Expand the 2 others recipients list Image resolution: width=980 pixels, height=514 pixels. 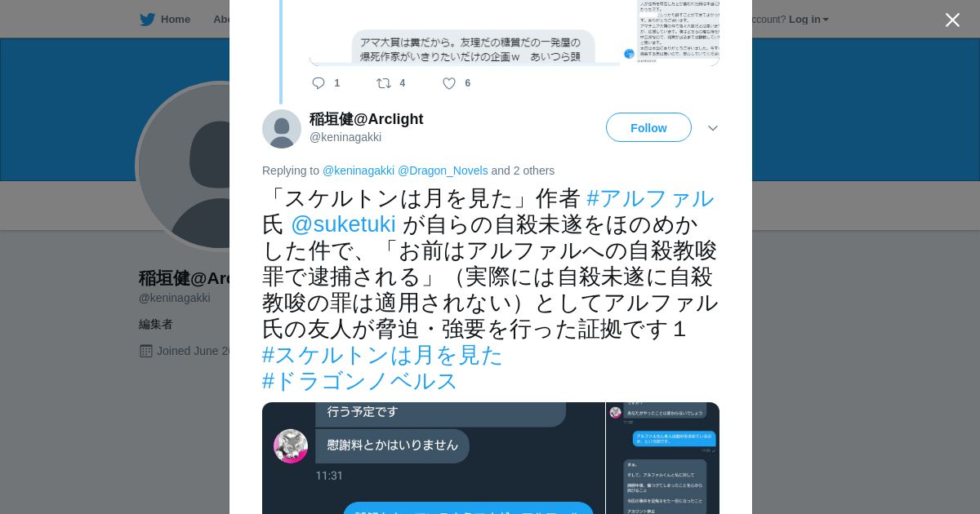click(x=534, y=171)
